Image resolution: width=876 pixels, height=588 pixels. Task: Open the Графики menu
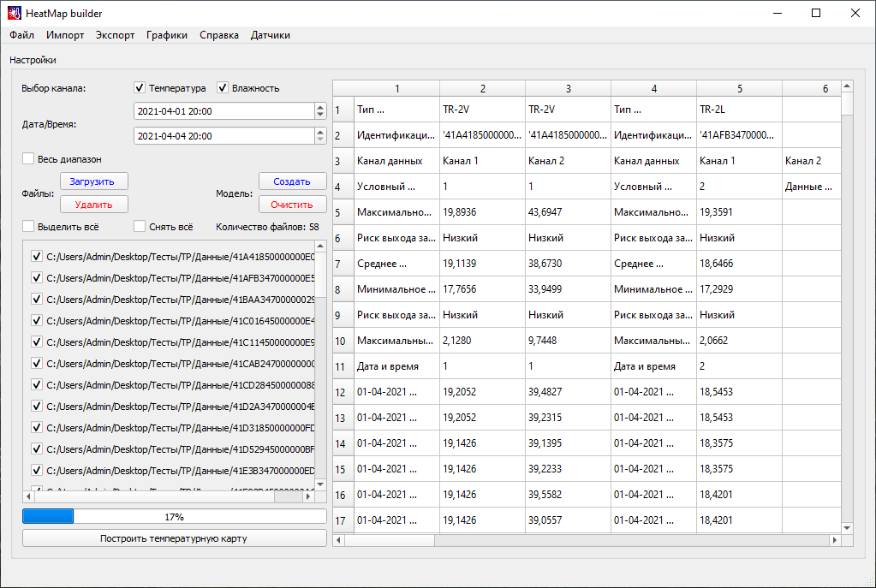[x=166, y=35]
